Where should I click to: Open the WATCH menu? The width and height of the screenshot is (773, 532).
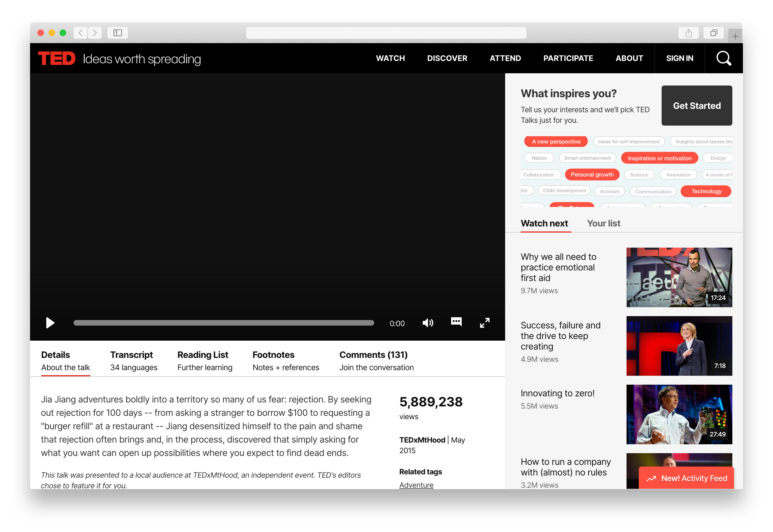(390, 58)
